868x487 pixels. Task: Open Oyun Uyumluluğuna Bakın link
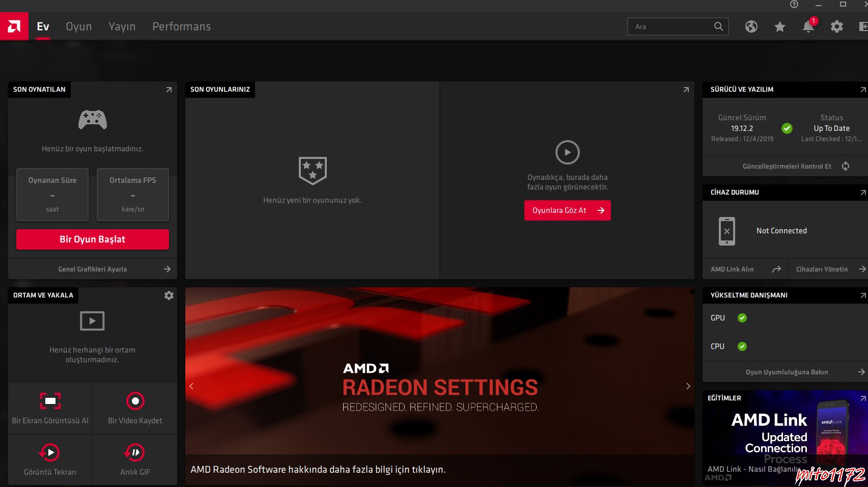point(787,372)
